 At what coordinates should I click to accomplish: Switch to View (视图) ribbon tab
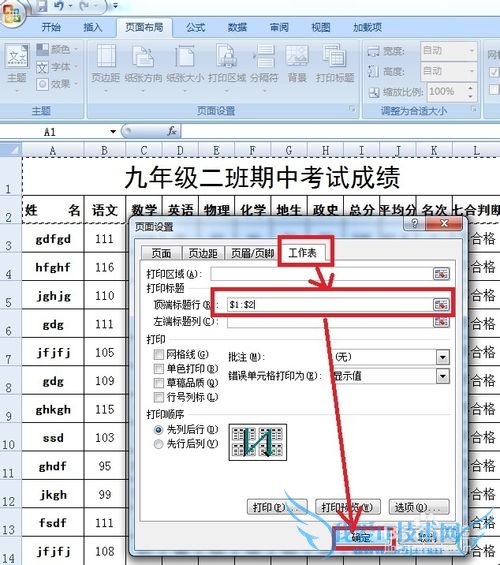[321, 27]
